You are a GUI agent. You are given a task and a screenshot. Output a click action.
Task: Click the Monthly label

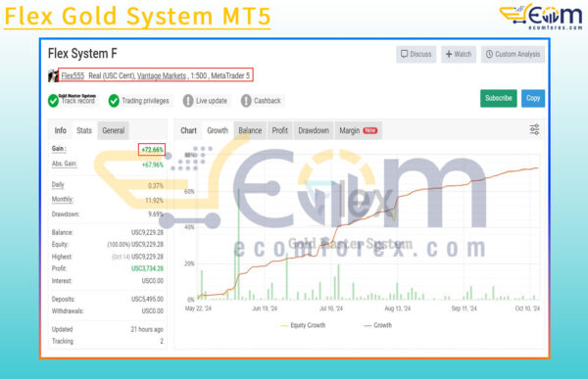click(63, 200)
